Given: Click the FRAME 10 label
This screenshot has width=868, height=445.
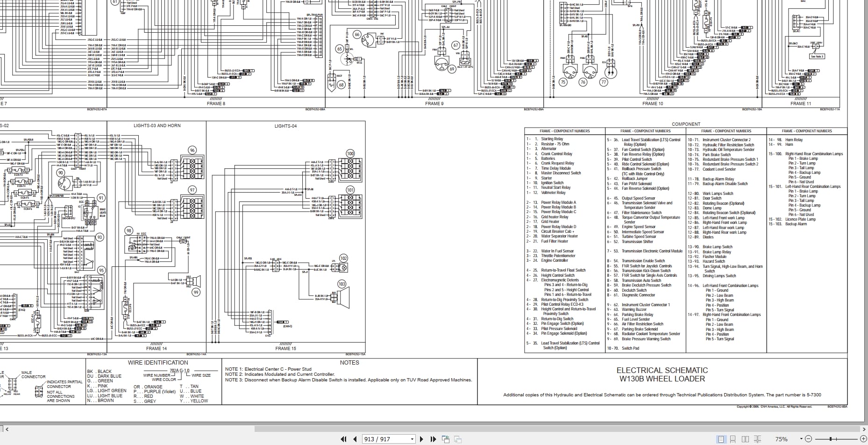Looking at the screenshot, I should 653,103.
